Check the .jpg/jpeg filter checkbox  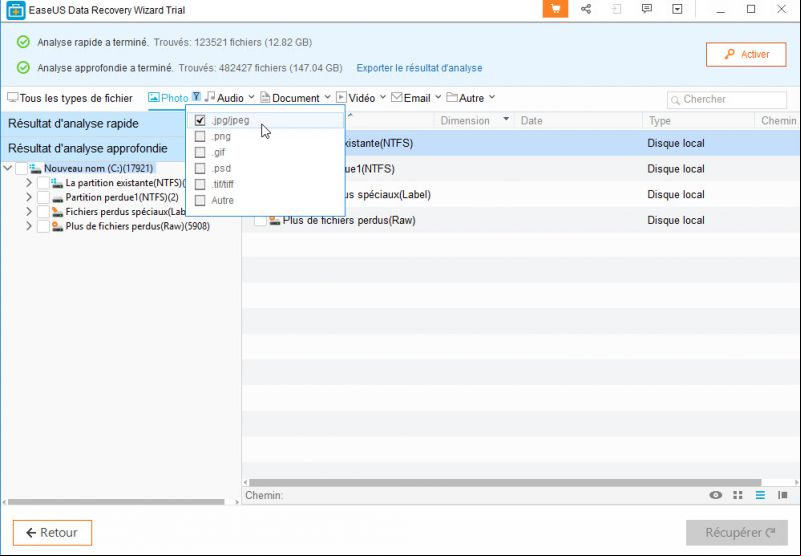tap(200, 121)
